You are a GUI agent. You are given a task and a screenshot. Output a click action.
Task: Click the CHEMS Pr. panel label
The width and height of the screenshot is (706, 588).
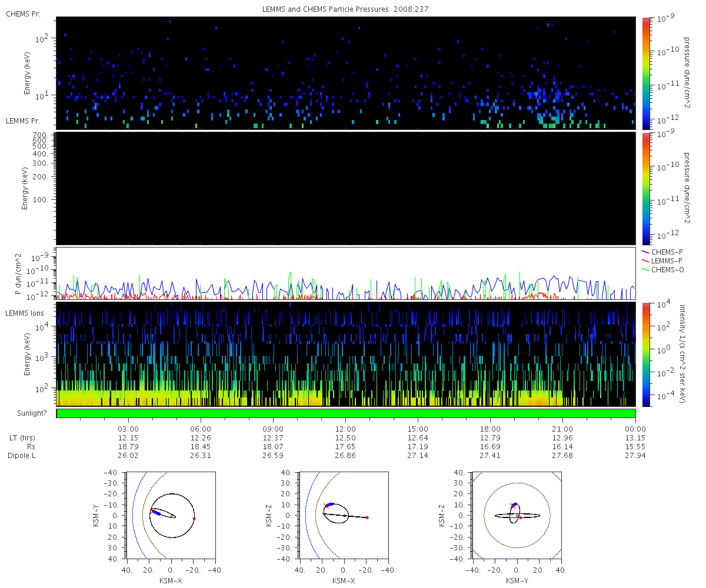23,14
